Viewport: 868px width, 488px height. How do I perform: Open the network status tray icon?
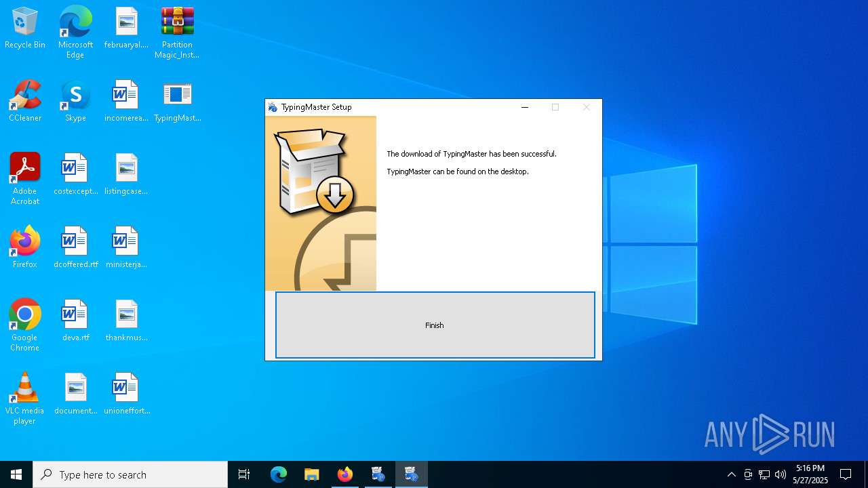[x=764, y=474]
